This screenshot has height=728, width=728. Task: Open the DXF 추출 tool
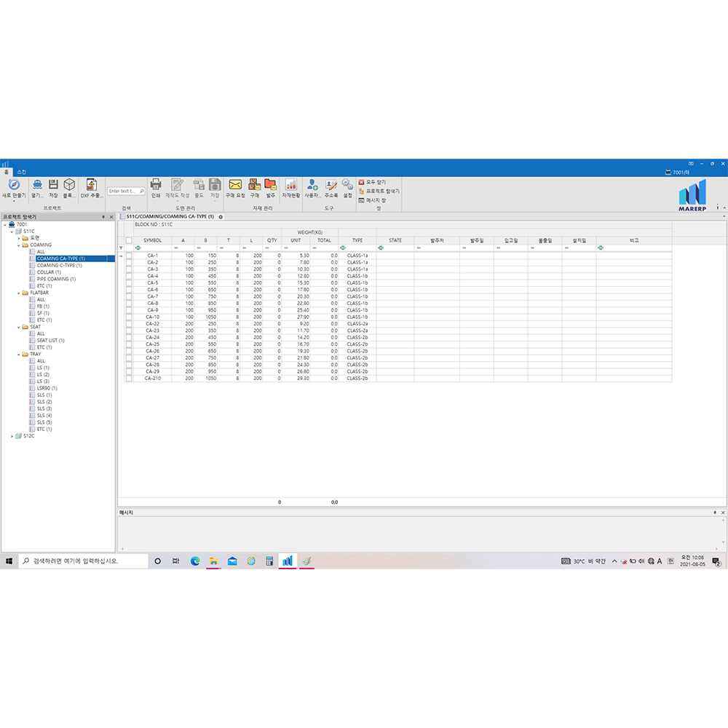(x=91, y=186)
